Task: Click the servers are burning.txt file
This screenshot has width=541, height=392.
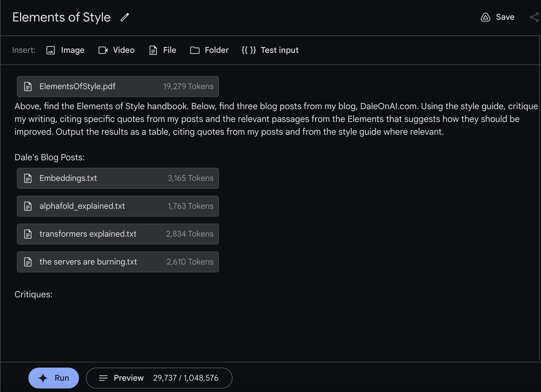Action: click(x=118, y=262)
